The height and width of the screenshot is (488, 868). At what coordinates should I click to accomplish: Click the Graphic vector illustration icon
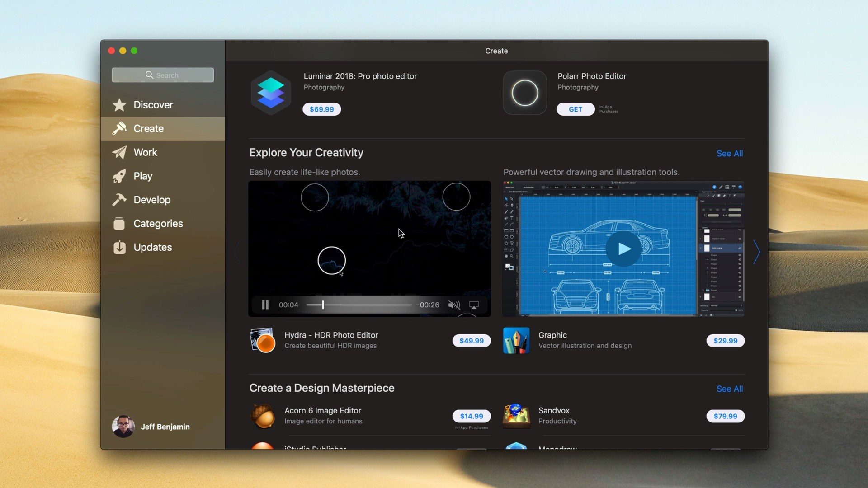[x=515, y=340]
